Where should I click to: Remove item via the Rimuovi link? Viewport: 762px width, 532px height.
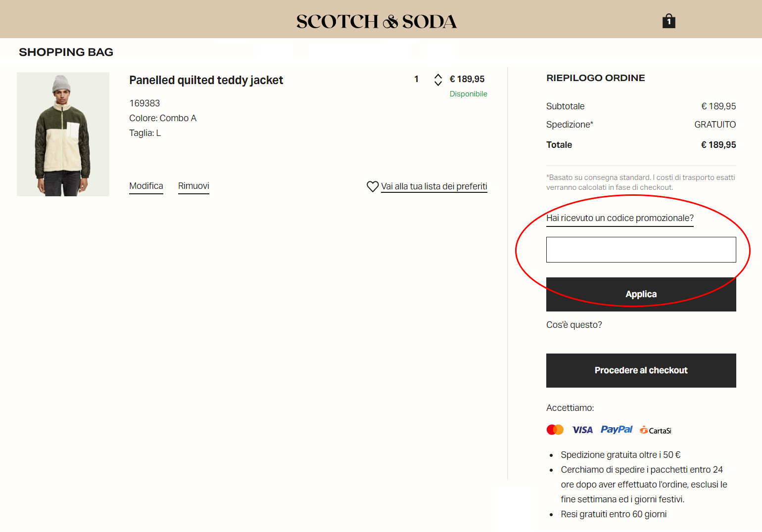pos(193,186)
